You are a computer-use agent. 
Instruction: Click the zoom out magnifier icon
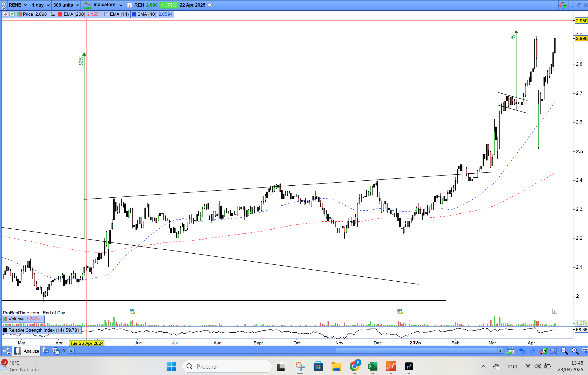564,351
